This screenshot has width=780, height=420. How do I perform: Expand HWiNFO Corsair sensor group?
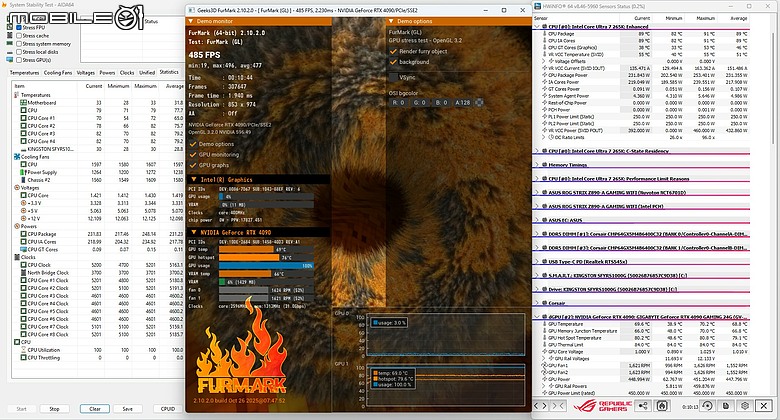coord(537,303)
